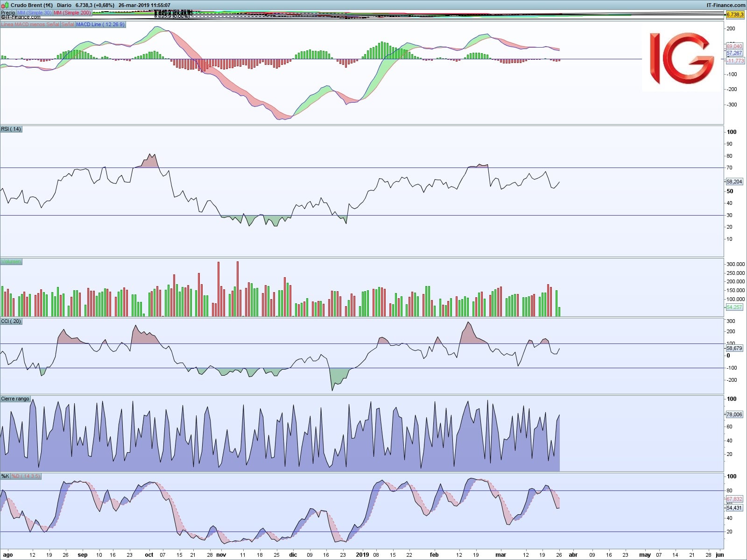Image resolution: width=747 pixels, height=560 pixels.
Task: Click the oct month label on time axis
Action: click(149, 555)
